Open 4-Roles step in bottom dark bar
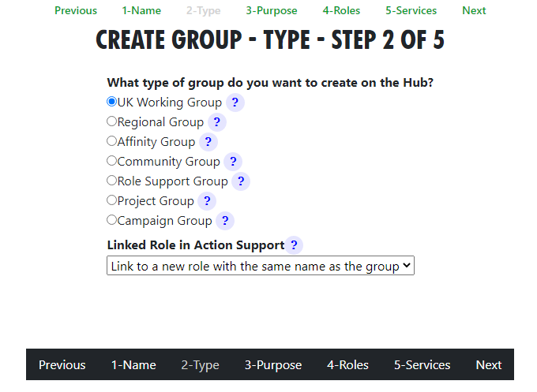Viewport: 537px width, 392px height. [x=347, y=365]
